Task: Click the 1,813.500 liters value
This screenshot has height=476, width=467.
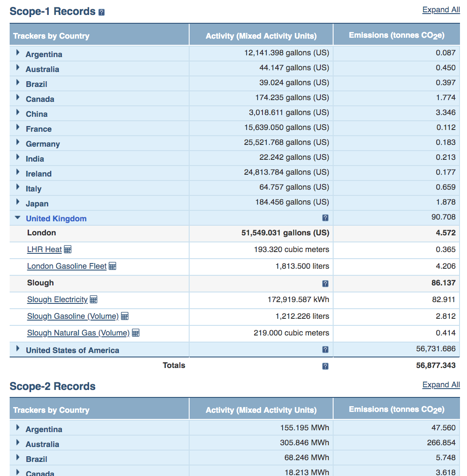Action: [302, 266]
